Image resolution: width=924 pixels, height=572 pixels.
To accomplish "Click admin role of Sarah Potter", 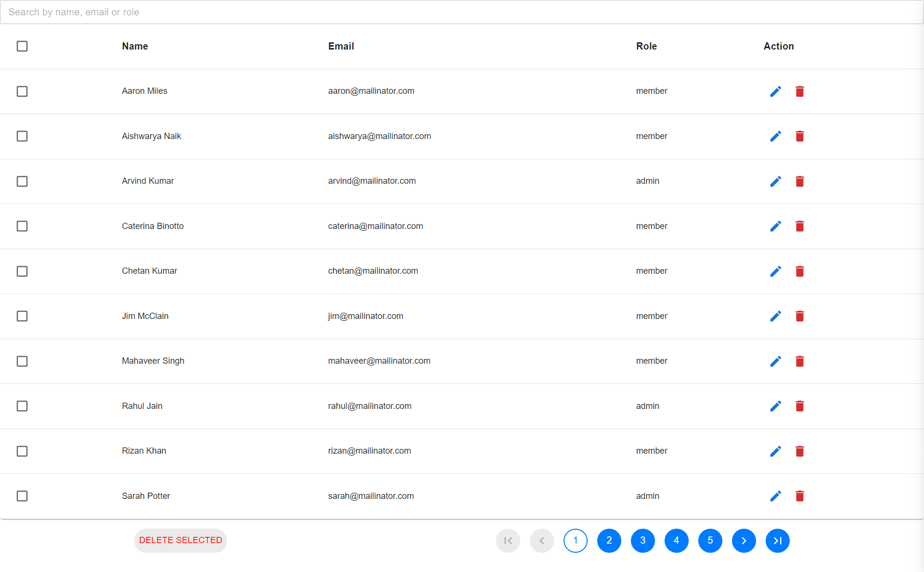I will [x=648, y=496].
